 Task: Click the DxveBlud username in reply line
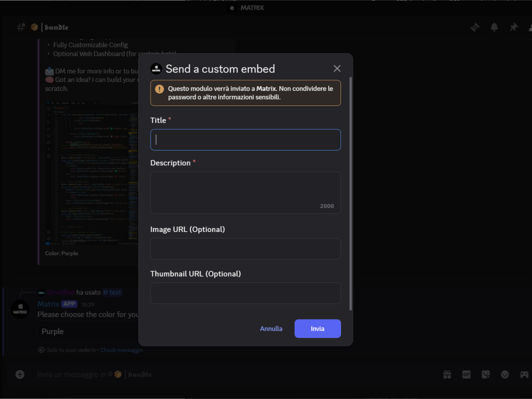coord(61,293)
